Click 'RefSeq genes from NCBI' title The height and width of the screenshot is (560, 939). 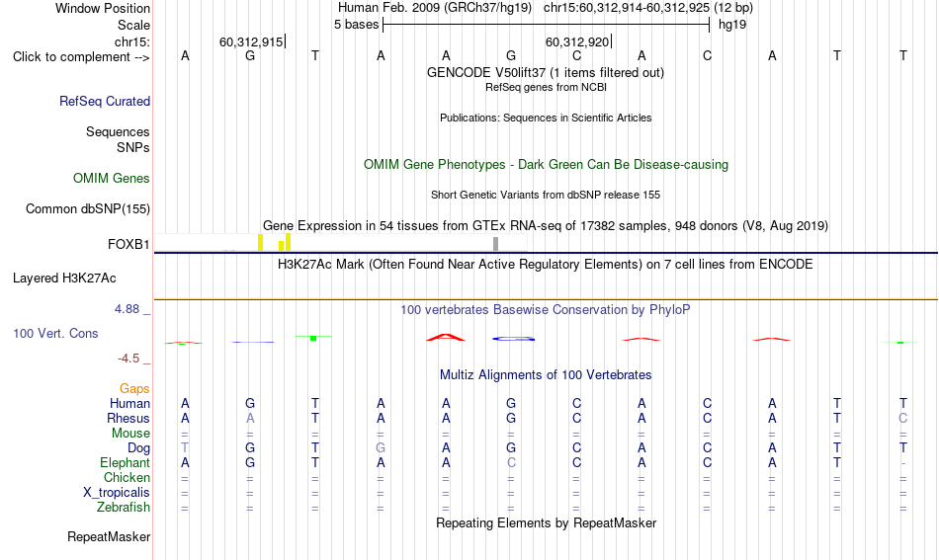(547, 87)
